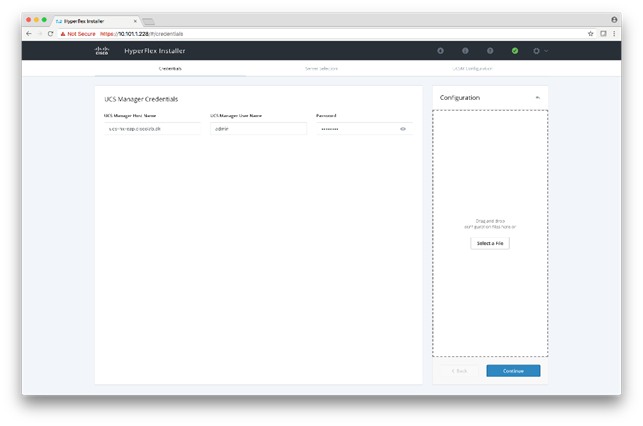Click the drag and drop configuration area
This screenshot has height=426, width=643.
coord(490,233)
